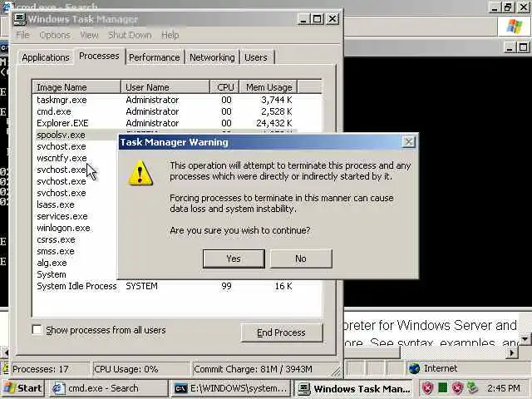Select Explorer.EXE process row

coord(165,123)
